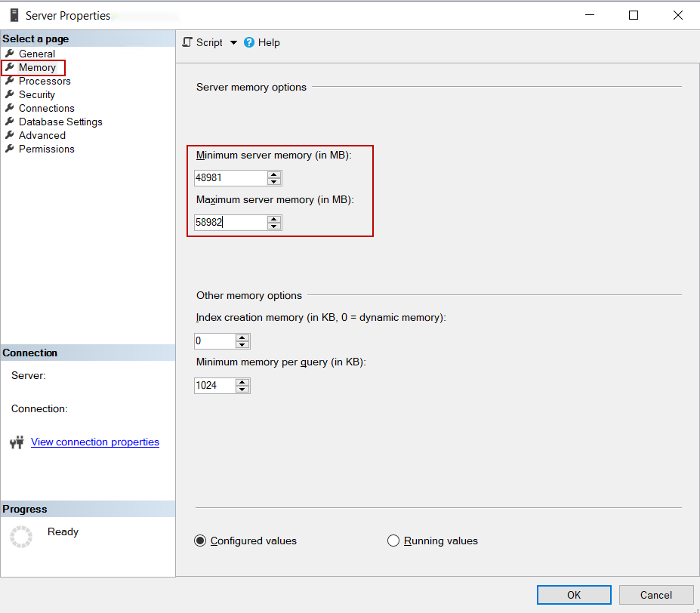Switch to the Security page

[36, 94]
